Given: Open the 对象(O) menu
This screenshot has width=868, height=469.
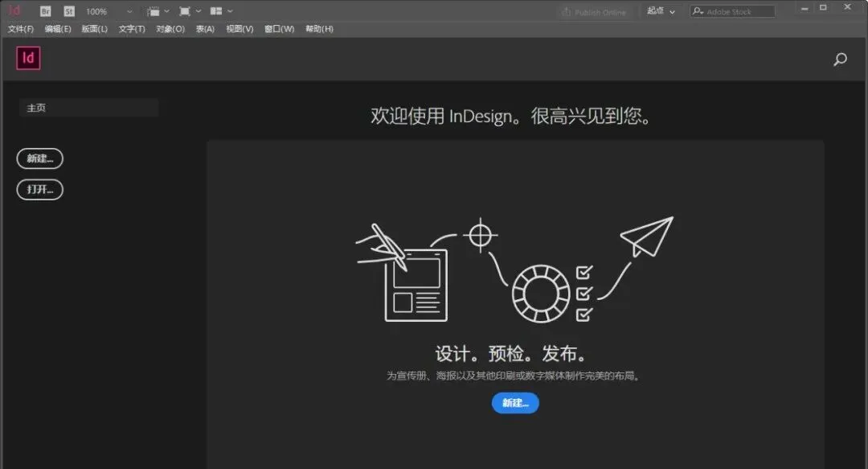Looking at the screenshot, I should coord(170,29).
